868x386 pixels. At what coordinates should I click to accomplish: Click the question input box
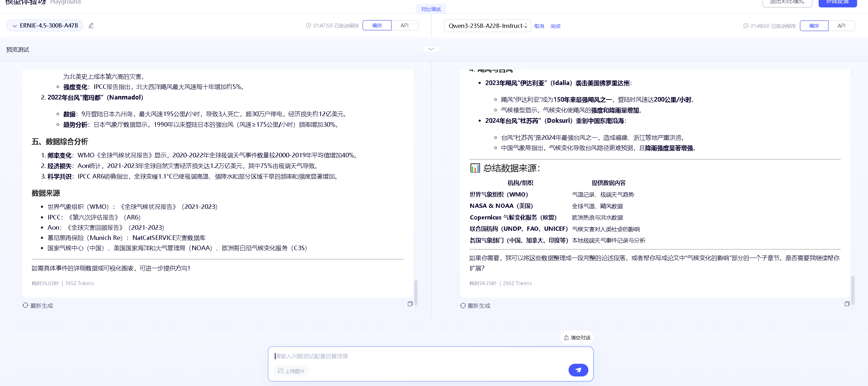(x=430, y=356)
